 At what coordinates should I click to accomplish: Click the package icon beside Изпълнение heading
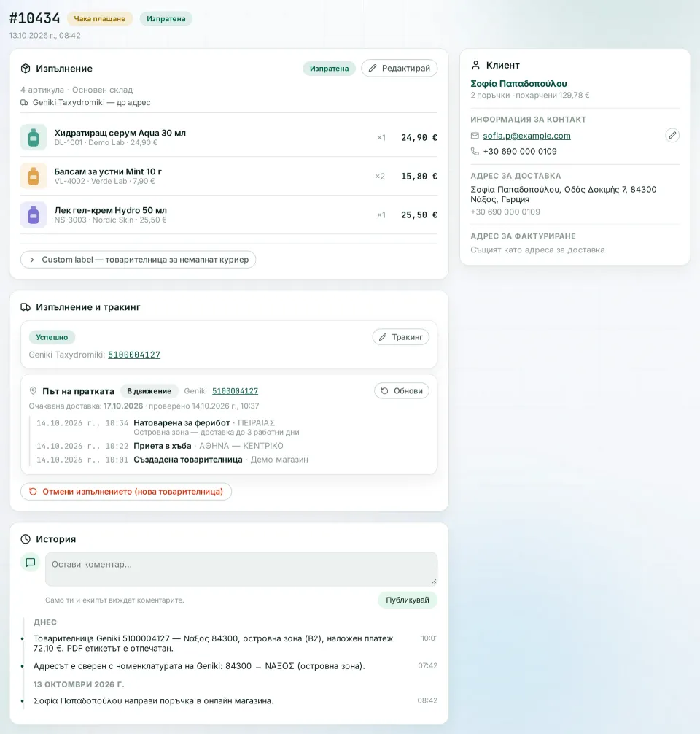click(26, 69)
